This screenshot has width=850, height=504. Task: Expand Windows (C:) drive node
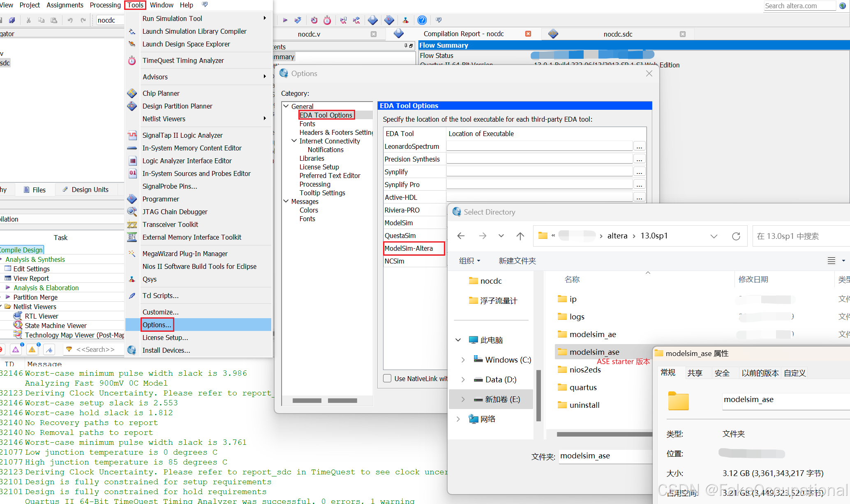tap(463, 360)
